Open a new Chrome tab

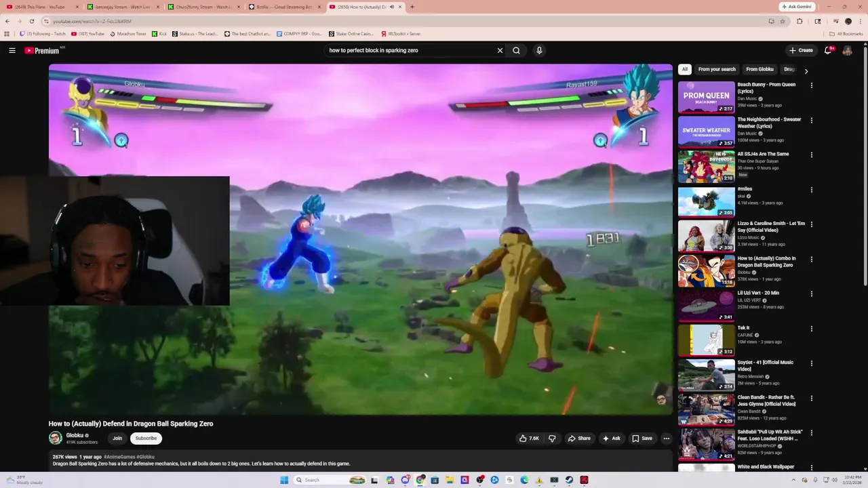412,7
